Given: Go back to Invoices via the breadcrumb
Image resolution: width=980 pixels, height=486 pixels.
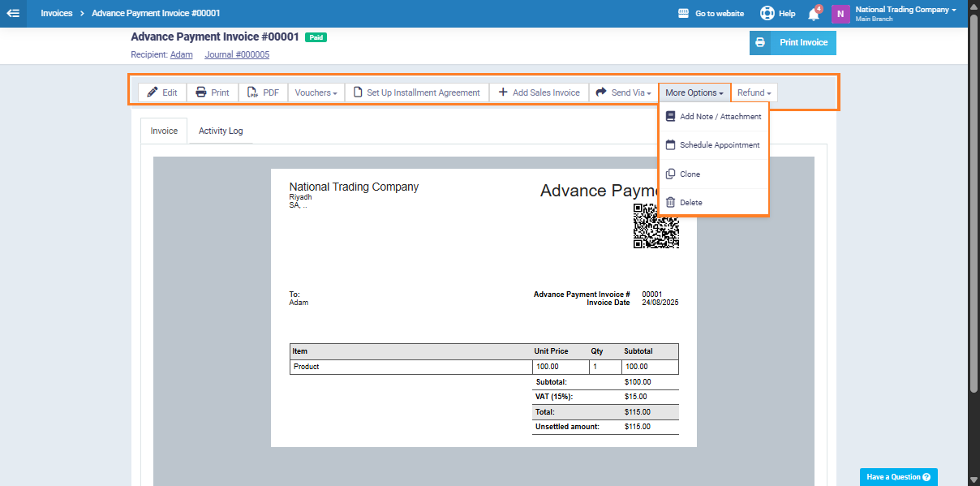Looking at the screenshot, I should point(57,13).
